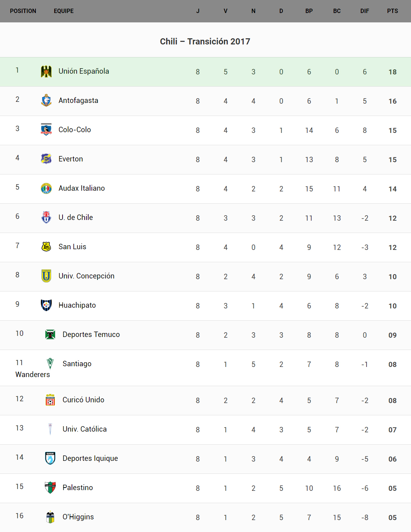Click the EQUIPE column header
The image size is (411, 532).
point(64,11)
